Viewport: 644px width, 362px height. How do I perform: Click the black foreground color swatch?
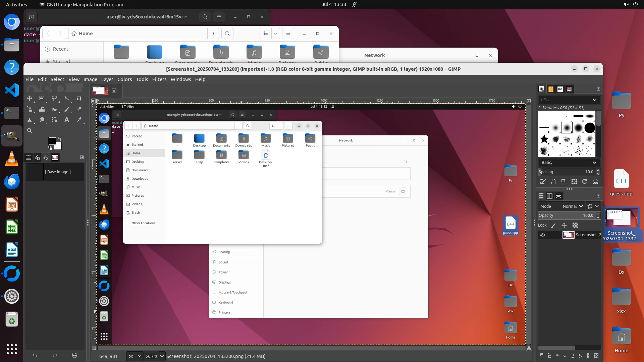click(x=52, y=141)
